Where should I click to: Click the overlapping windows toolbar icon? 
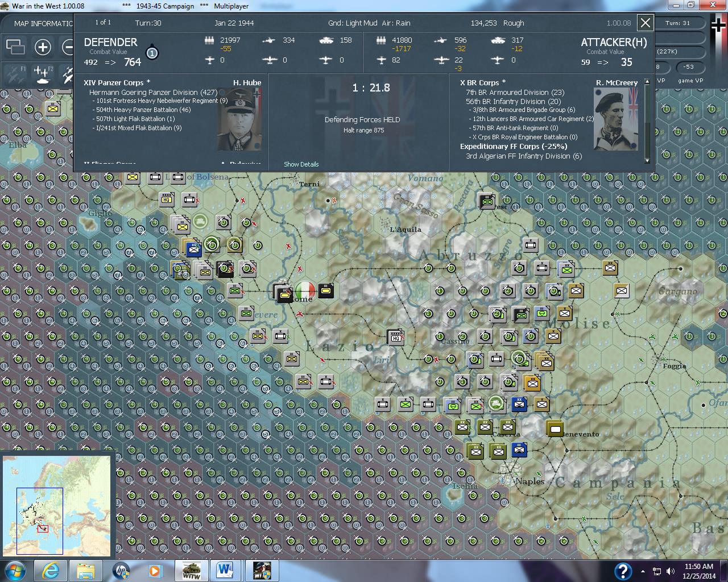click(15, 47)
